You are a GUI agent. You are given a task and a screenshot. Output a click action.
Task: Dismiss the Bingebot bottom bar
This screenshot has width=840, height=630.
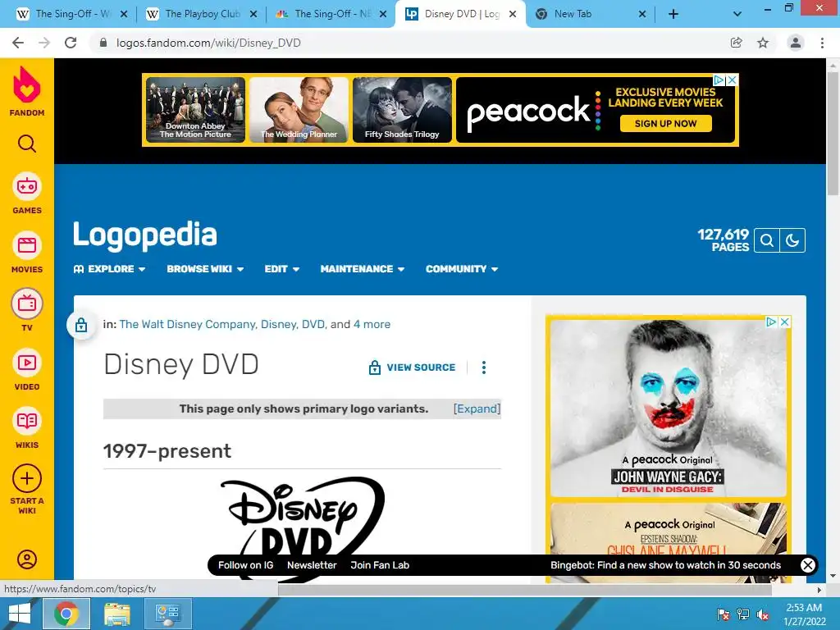pyautogui.click(x=808, y=565)
